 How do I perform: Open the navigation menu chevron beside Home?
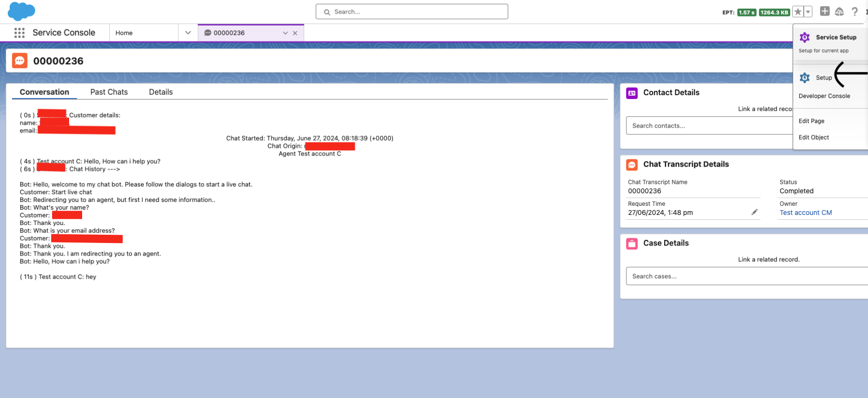coord(188,33)
